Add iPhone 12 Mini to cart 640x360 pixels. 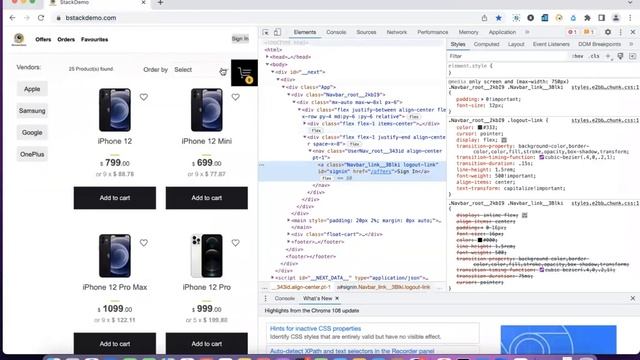[207, 198]
